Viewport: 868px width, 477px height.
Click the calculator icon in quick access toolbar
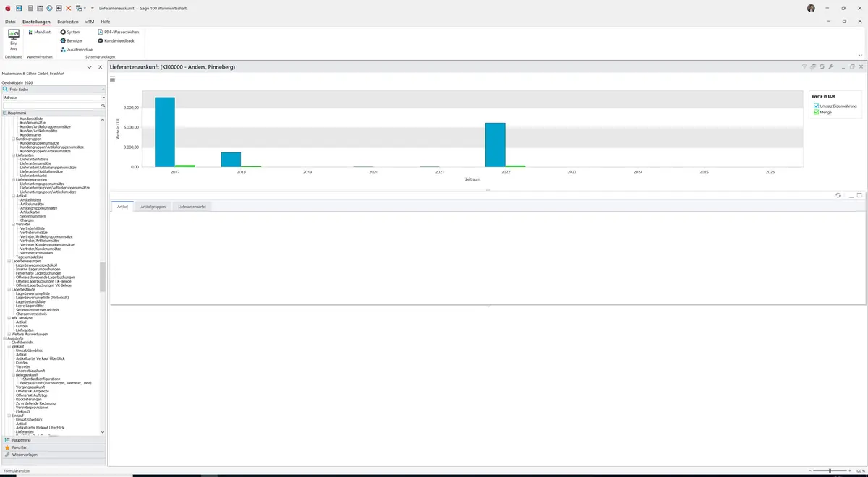(x=30, y=8)
